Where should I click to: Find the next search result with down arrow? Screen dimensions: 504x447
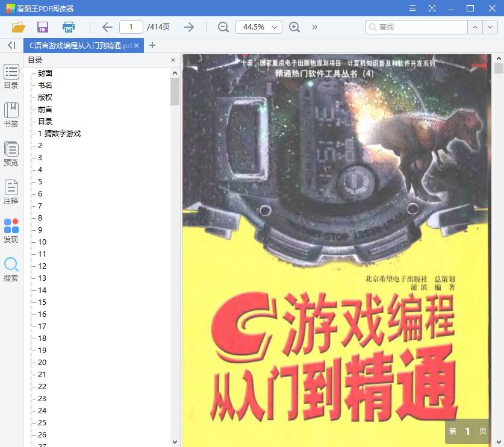tap(490, 27)
